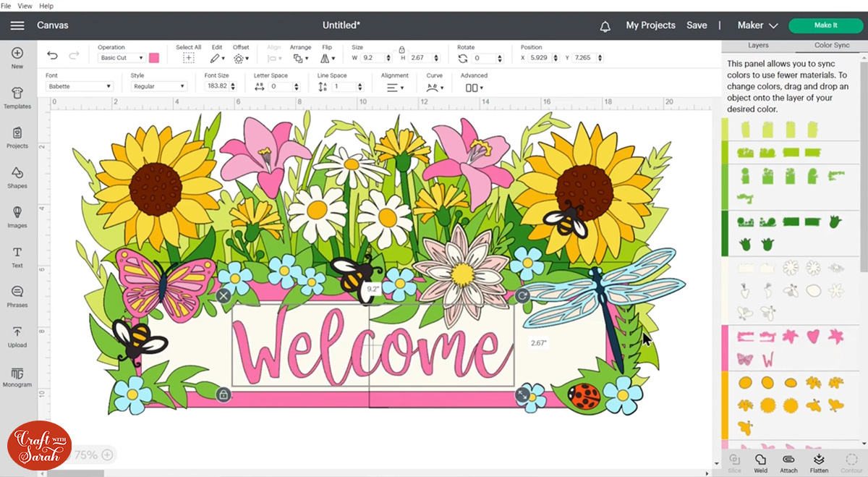Viewport: 868px width, 477px height.
Task: Click the Upload icon
Action: (x=17, y=336)
